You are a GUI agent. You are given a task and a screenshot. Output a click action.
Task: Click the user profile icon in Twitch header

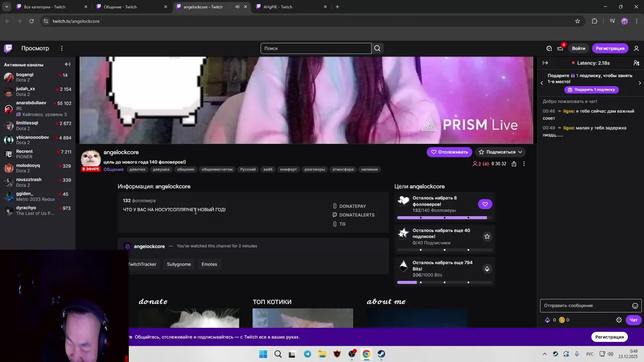pos(636,48)
